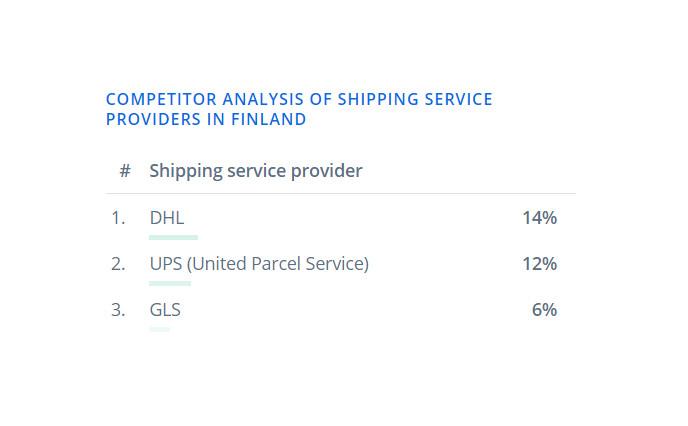Image resolution: width=688 pixels, height=426 pixels.
Task: Open the DHL provider entry
Action: coord(167,218)
